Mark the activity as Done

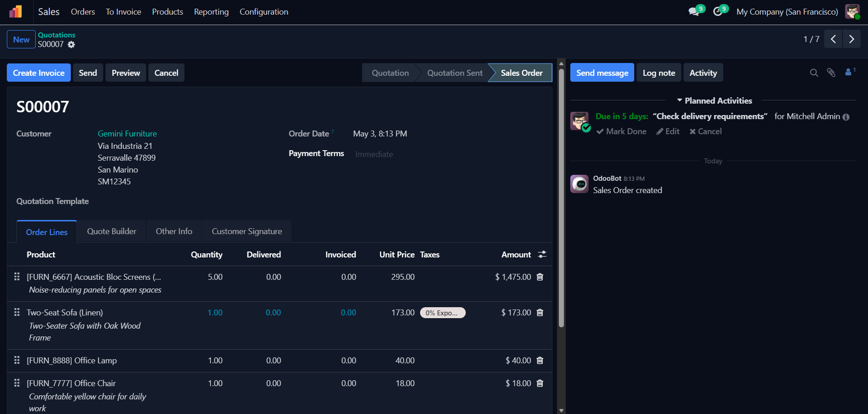pos(621,131)
